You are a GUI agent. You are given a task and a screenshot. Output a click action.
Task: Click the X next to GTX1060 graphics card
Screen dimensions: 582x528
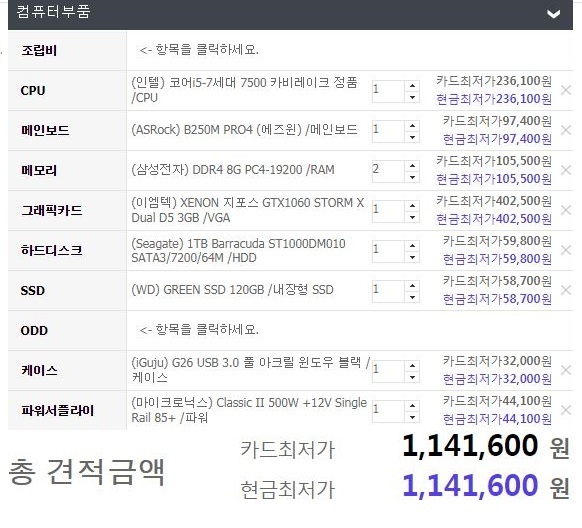(566, 210)
